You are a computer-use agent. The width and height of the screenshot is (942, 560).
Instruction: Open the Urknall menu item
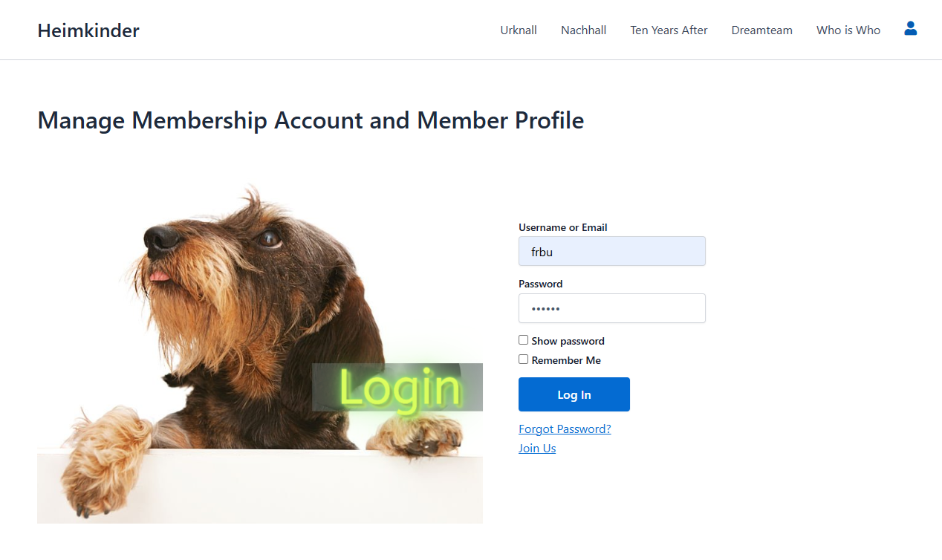click(x=519, y=30)
